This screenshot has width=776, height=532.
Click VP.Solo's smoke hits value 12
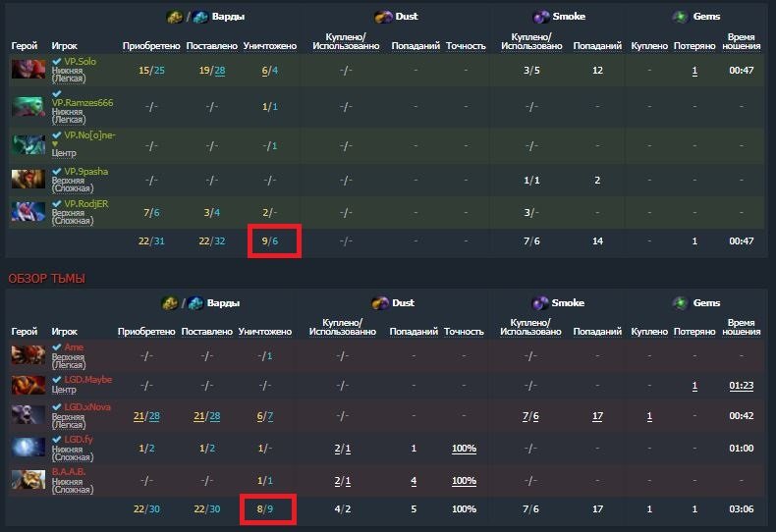tap(598, 71)
